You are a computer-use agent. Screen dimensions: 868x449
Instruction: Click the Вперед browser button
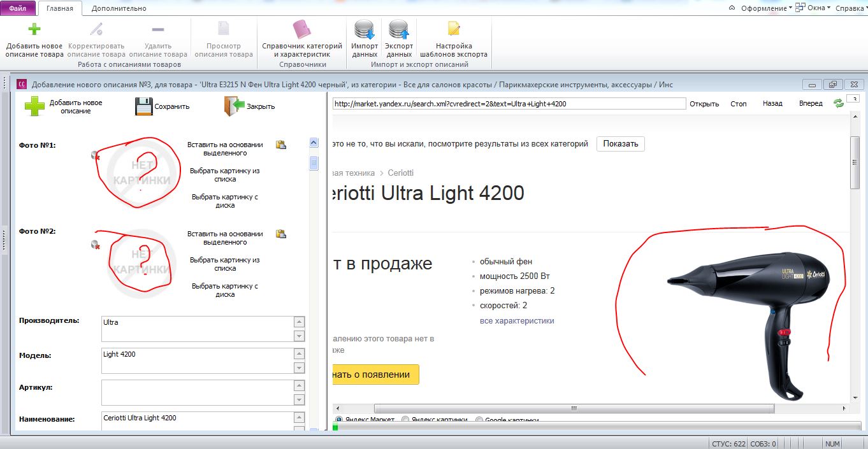pyautogui.click(x=811, y=104)
